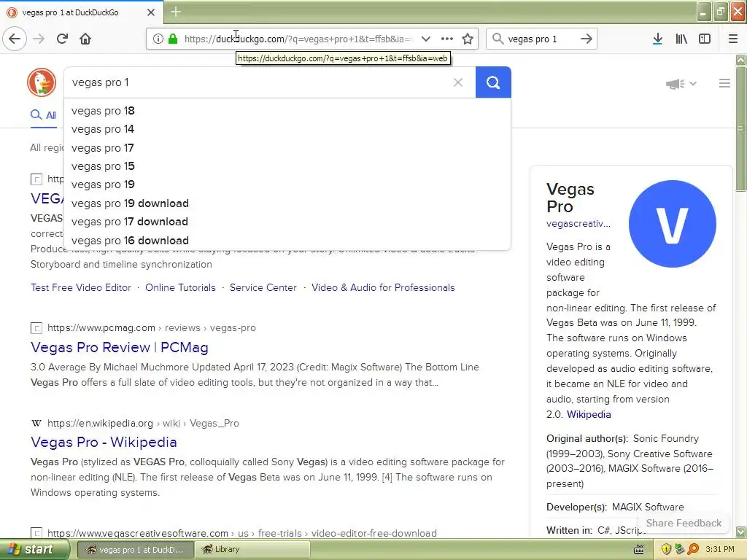The width and height of the screenshot is (747, 560).
Task: Click the Wikipedia W favicon
Action: click(x=36, y=423)
